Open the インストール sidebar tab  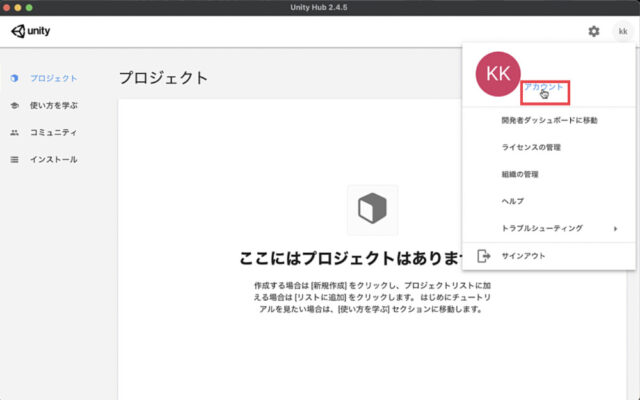(x=53, y=159)
